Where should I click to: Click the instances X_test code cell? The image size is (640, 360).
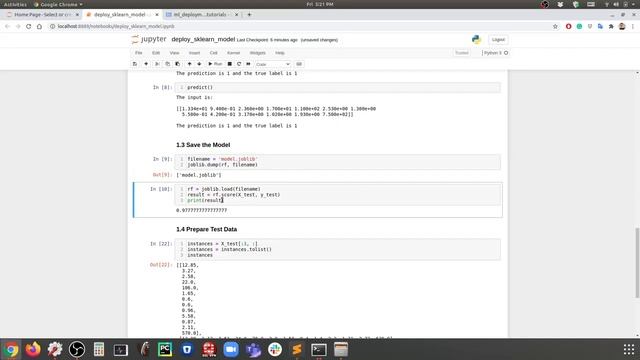(x=338, y=249)
